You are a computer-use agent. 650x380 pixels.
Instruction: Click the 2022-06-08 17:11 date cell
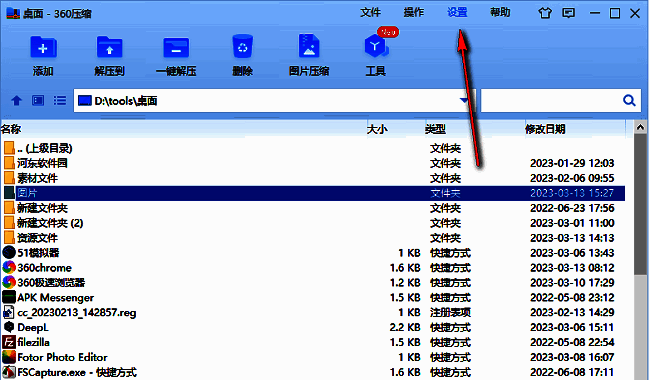click(572, 372)
